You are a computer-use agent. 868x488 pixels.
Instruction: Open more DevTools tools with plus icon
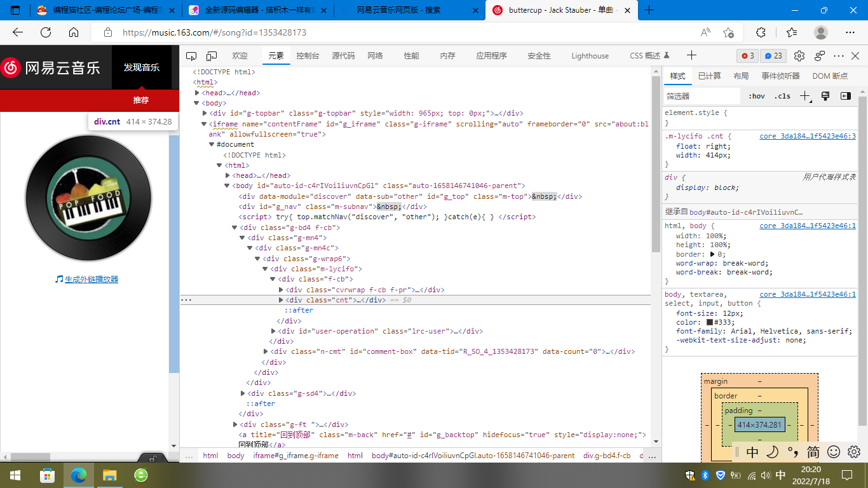click(x=692, y=56)
